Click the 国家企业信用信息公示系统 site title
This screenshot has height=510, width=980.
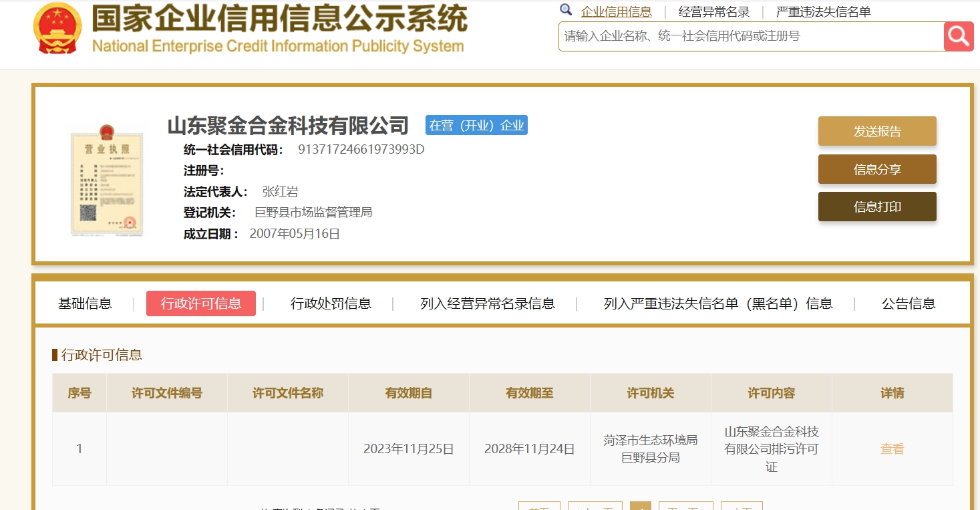[x=279, y=19]
